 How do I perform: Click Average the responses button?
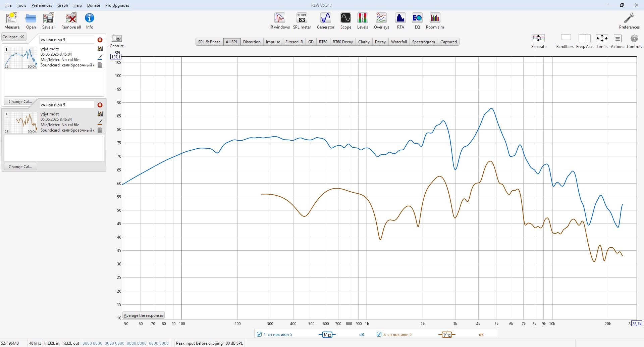click(144, 315)
